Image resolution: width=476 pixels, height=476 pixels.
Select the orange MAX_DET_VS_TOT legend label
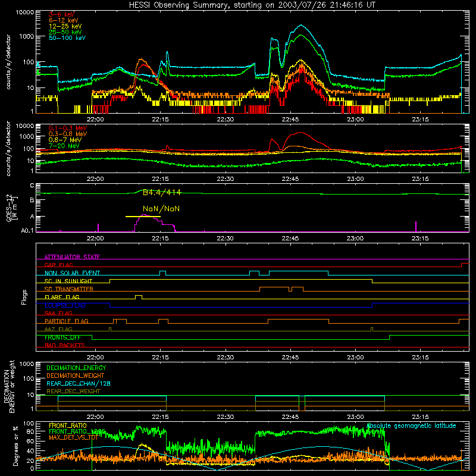point(73,437)
